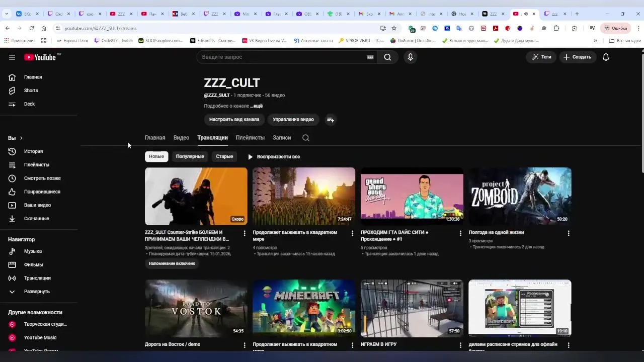Show more bookmarks chevron in bookmarks bar
Screen dimensions: 644x362
(595, 41)
